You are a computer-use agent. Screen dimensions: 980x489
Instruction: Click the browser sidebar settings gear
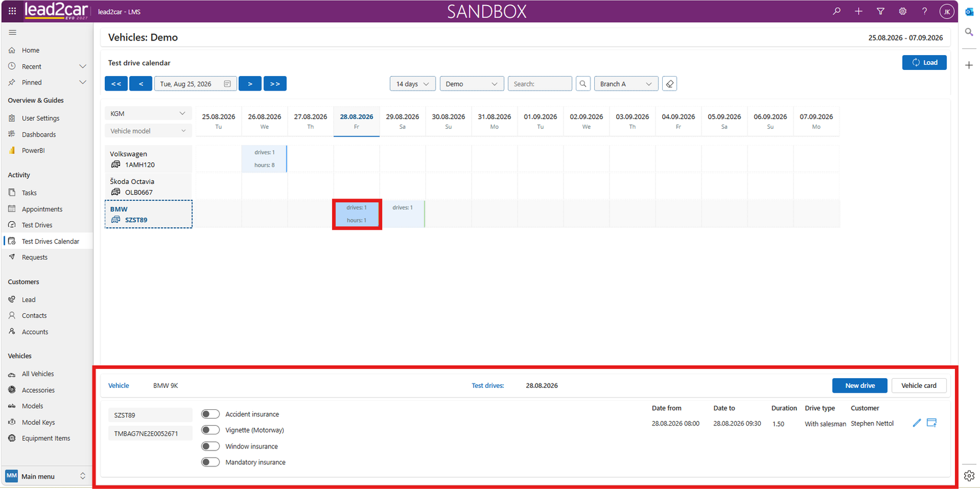969,476
